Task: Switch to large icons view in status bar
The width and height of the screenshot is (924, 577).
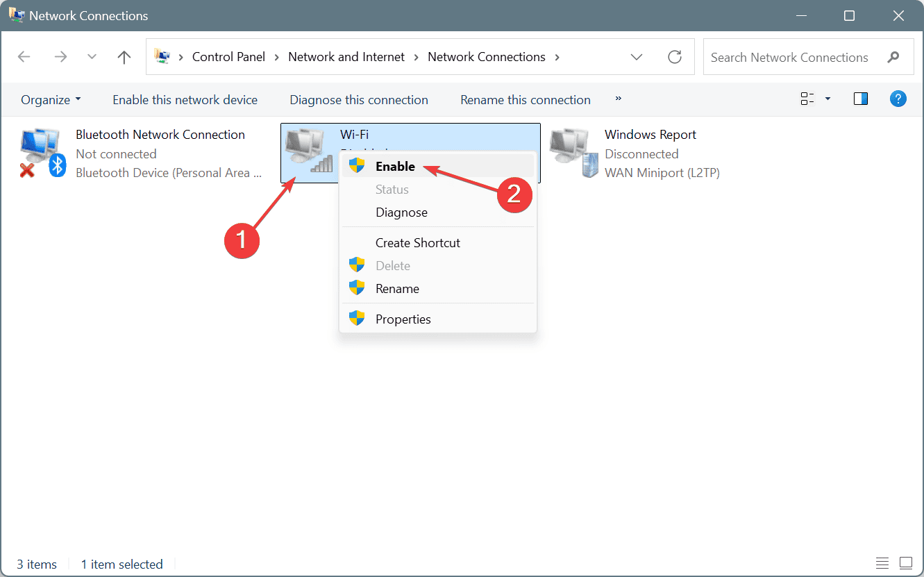Action: pyautogui.click(x=906, y=562)
